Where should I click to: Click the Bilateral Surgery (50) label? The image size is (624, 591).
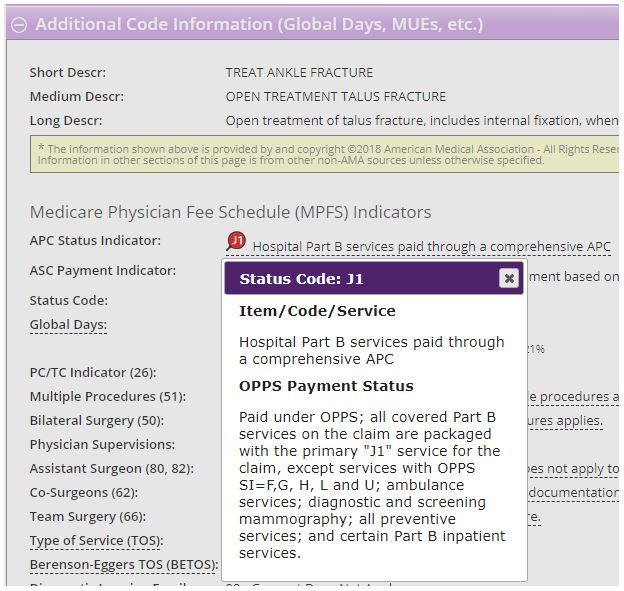(97, 421)
